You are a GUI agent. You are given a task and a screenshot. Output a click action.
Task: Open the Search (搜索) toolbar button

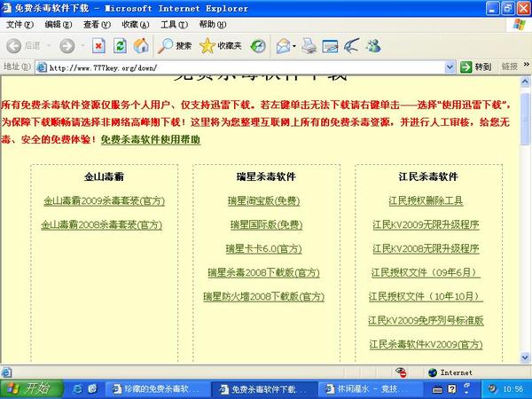[x=175, y=45]
